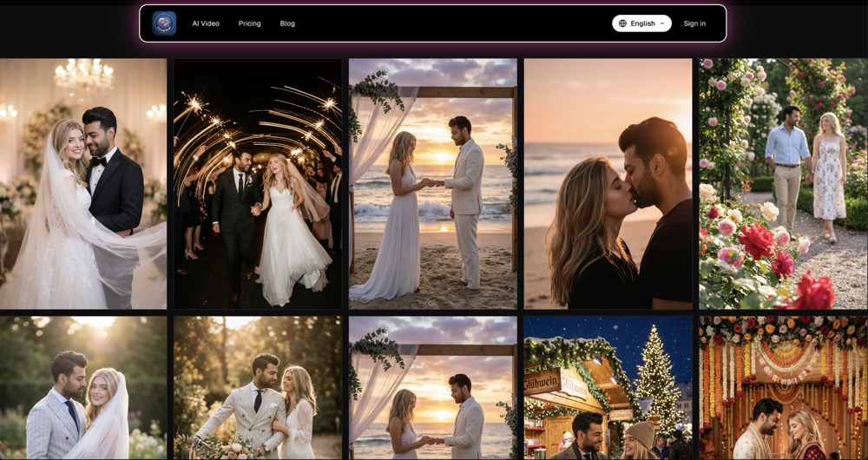Viewport: 868px width, 460px height.
Task: Go to the Pricing page
Action: [x=250, y=23]
